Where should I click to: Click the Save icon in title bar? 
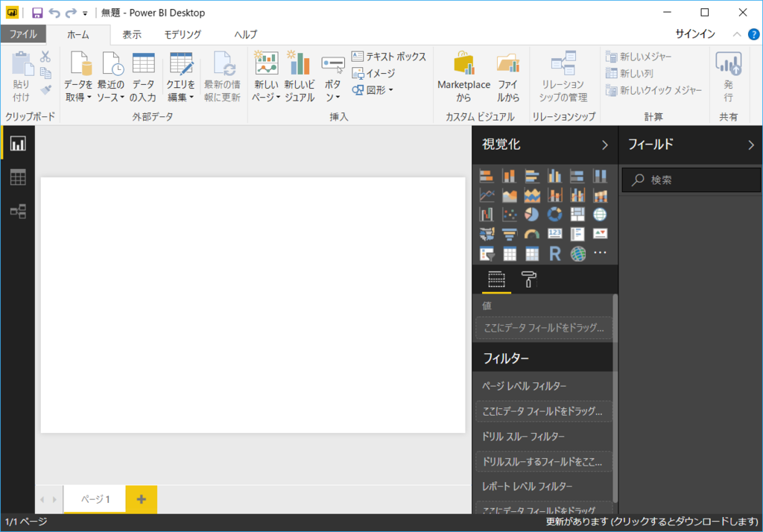click(x=37, y=13)
